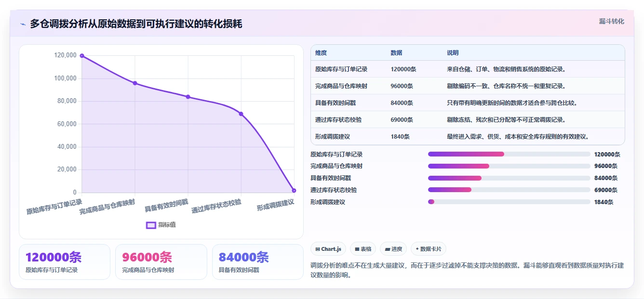Select table cell 通过库存状态校验
644x299 pixels.
[338, 120]
